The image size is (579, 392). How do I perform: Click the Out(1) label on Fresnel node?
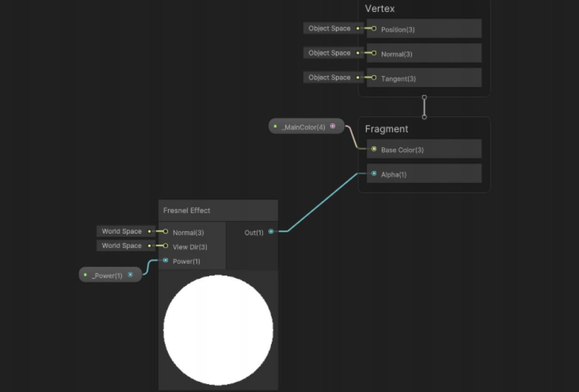tap(254, 232)
